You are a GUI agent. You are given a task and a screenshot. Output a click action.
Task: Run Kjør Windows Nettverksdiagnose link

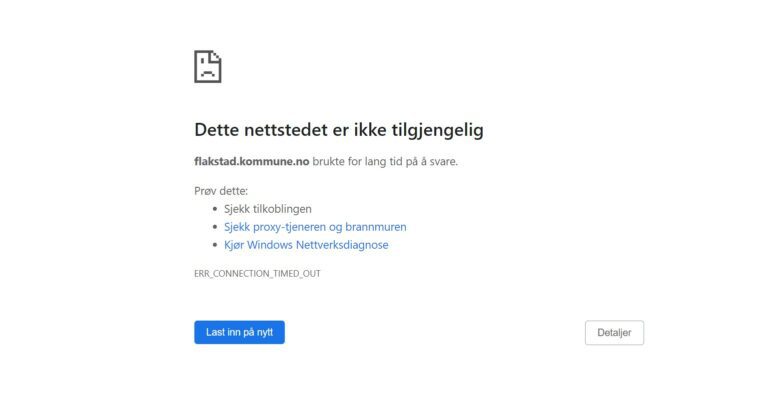tap(306, 245)
